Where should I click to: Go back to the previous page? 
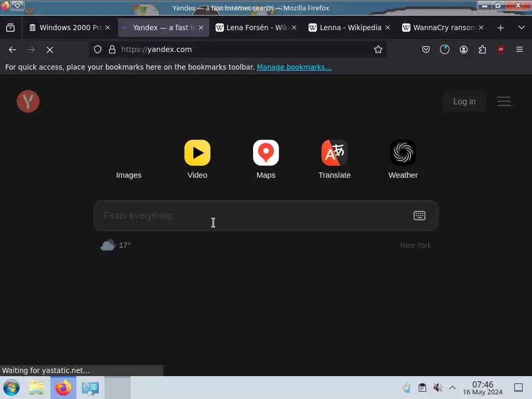12,50
